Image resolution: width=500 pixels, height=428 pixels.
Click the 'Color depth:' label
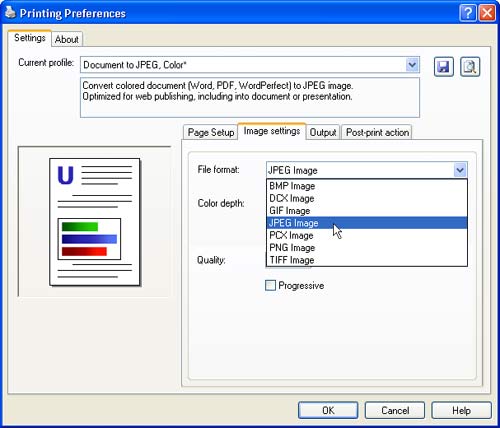(x=221, y=203)
